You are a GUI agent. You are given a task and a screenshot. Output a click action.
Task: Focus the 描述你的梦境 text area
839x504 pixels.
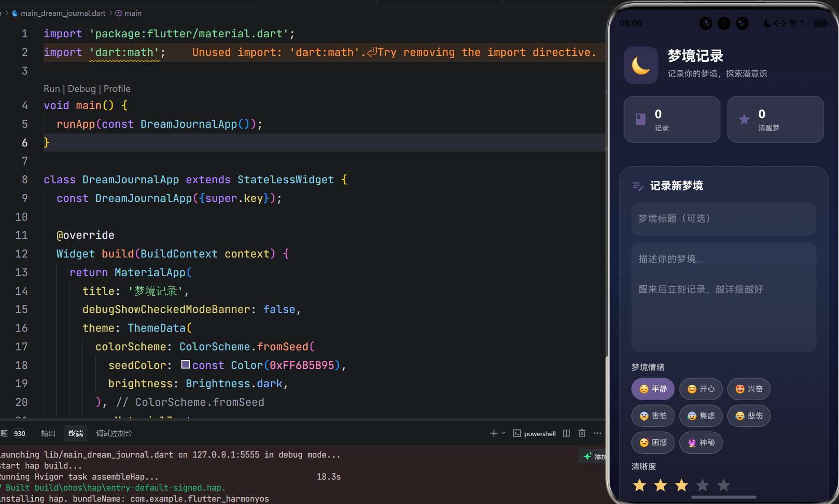(x=724, y=297)
